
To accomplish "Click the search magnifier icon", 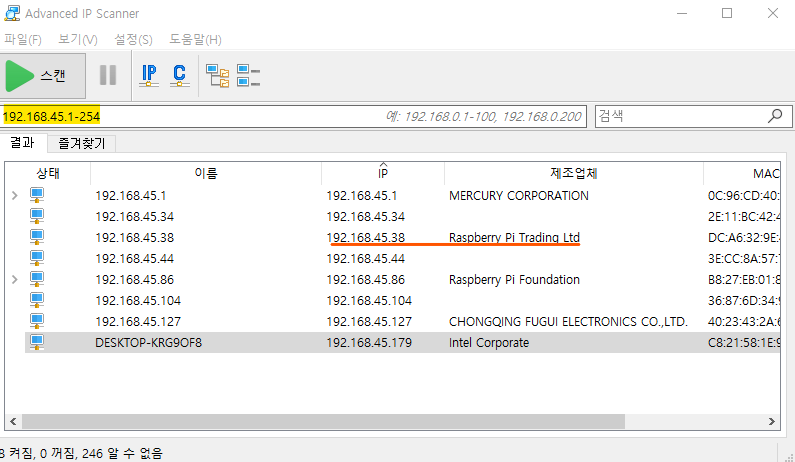I will coord(775,116).
